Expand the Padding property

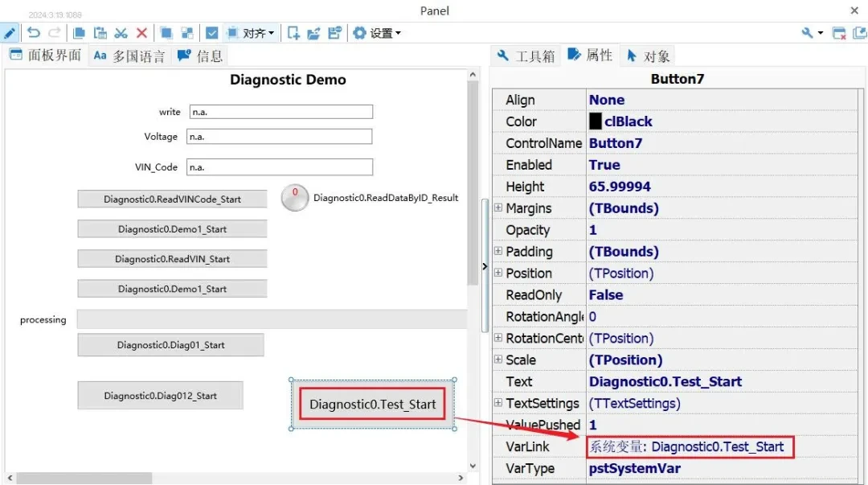click(x=498, y=251)
